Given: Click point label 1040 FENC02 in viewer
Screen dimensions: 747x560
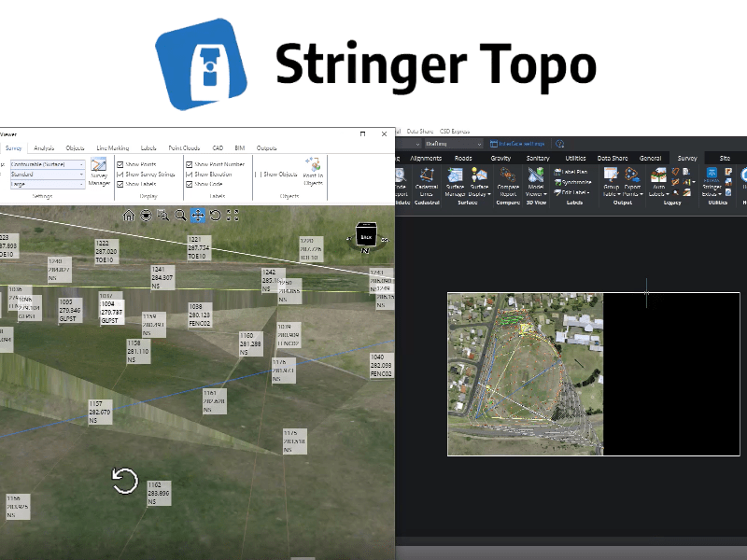Looking at the screenshot, I should point(381,366).
